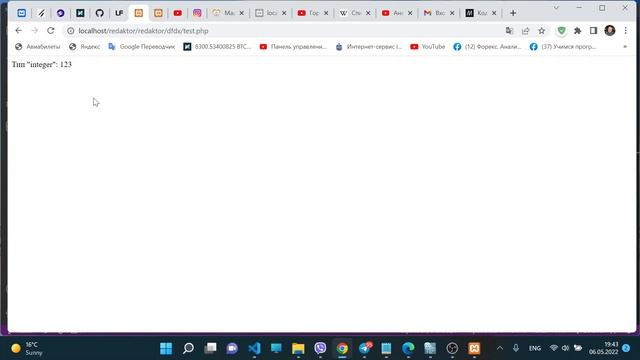This screenshot has width=640, height=360.
Task: Switch ENG input language
Action: coord(535,348)
